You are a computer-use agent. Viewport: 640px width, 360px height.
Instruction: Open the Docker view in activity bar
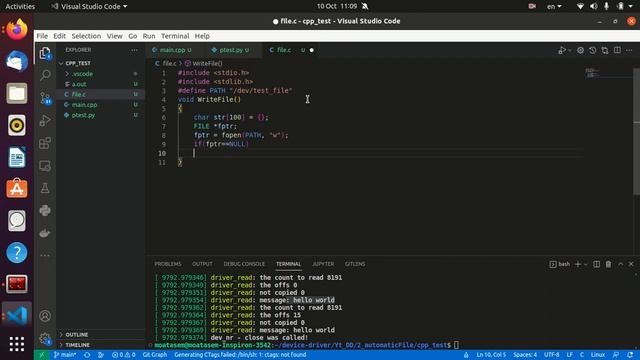tap(45, 233)
